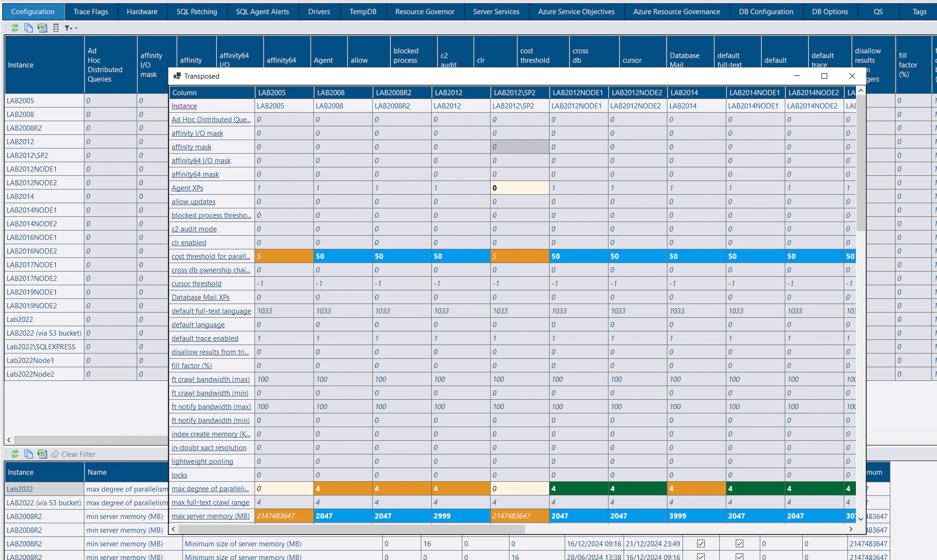Click the refresh icon in the lower grid toolbar

point(15,454)
